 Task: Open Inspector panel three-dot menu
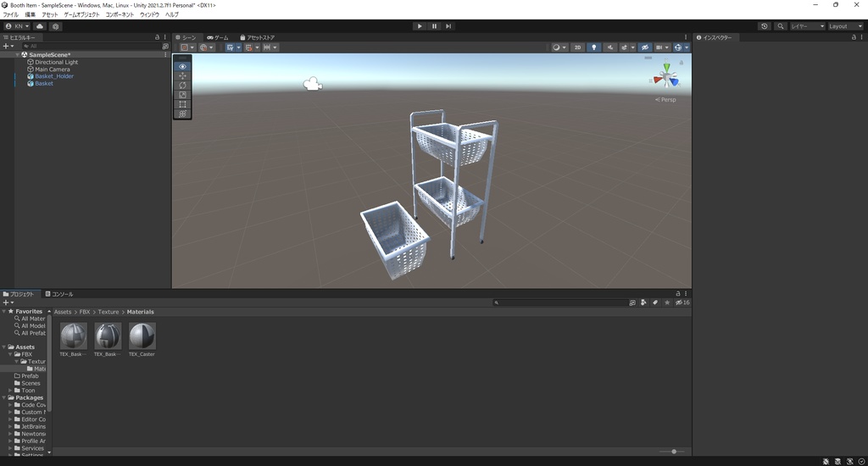click(861, 37)
